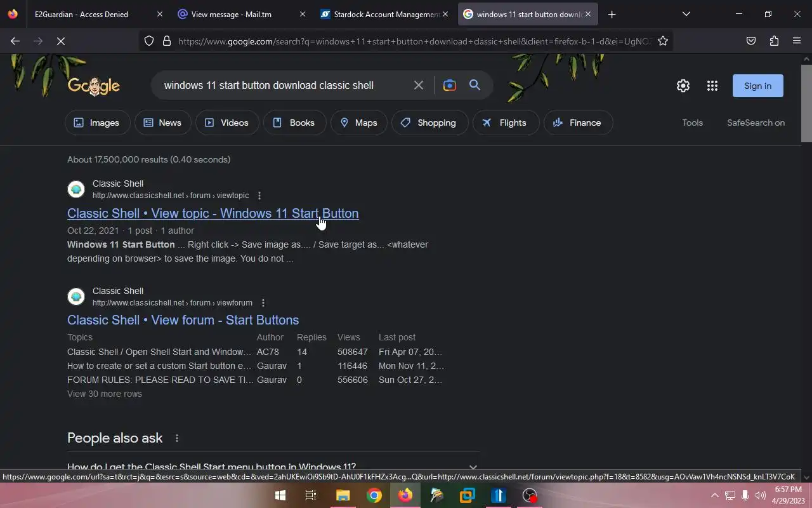Viewport: 812px width, 508px height.
Task: Filter results by Flights
Action: [x=506, y=123]
